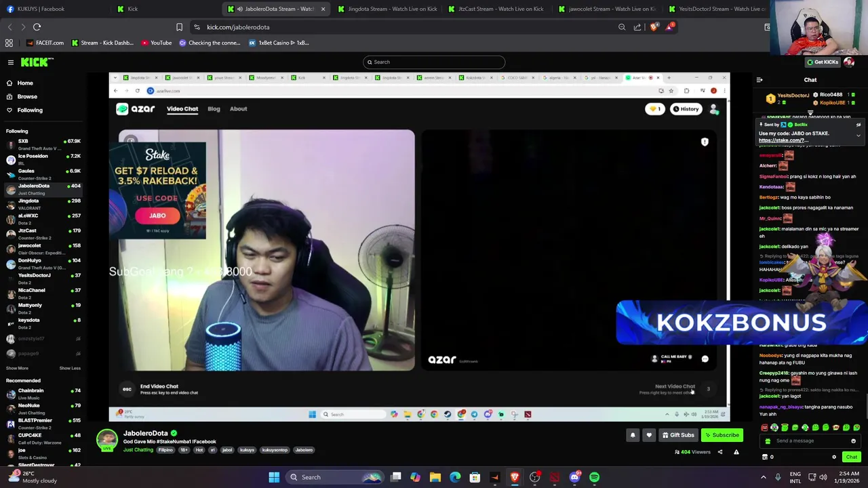868x488 pixels.
Task: Open chat settings gear
Action: click(834, 457)
